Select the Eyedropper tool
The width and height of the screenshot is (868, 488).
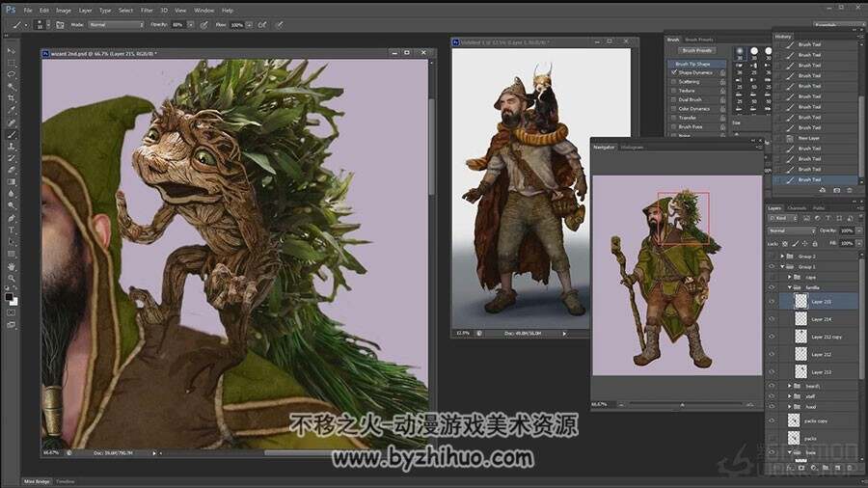11,111
